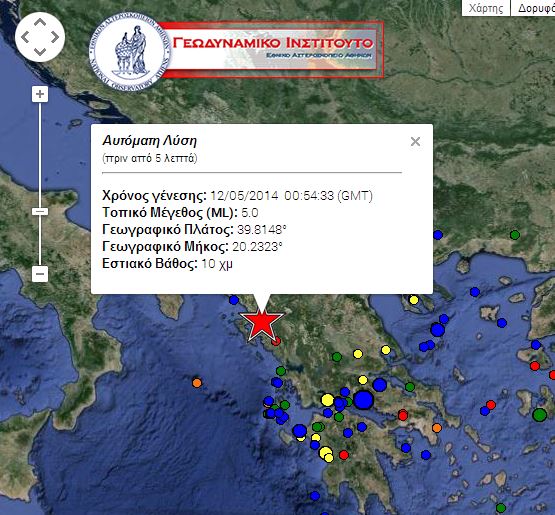Pan the map up with the top arrow
Image resolution: width=555 pixels, height=515 pixels.
pyautogui.click(x=40, y=23)
